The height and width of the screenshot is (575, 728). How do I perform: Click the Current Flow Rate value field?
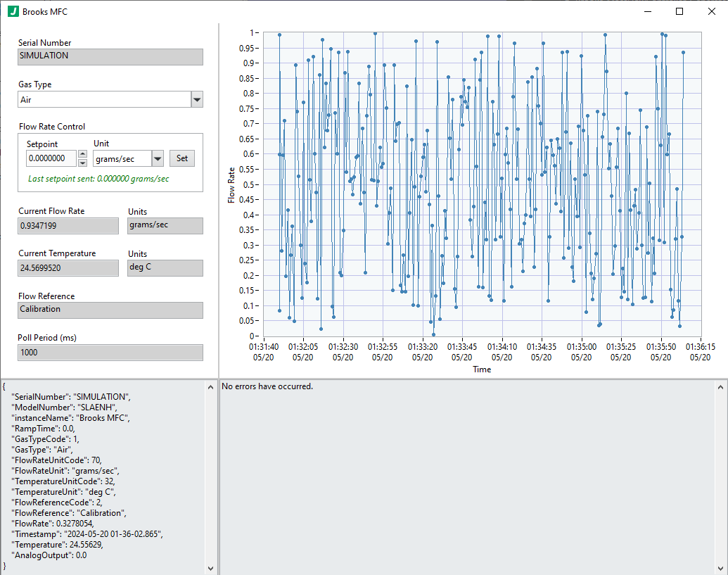68,226
